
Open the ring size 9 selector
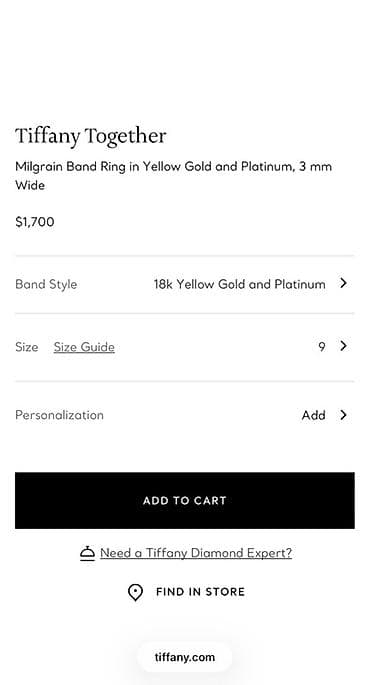322,347
